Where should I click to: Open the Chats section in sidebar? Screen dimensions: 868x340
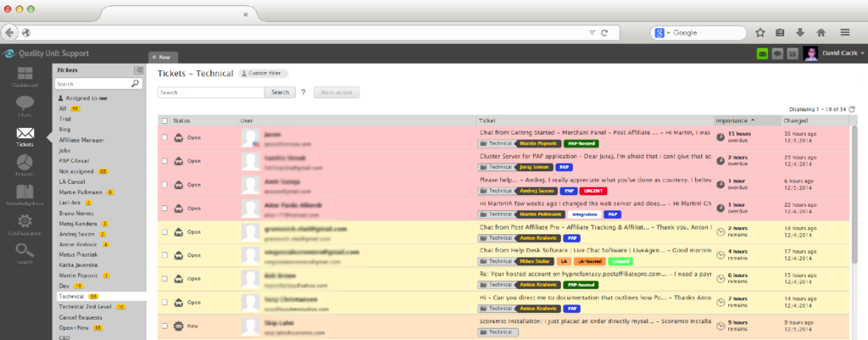25,107
